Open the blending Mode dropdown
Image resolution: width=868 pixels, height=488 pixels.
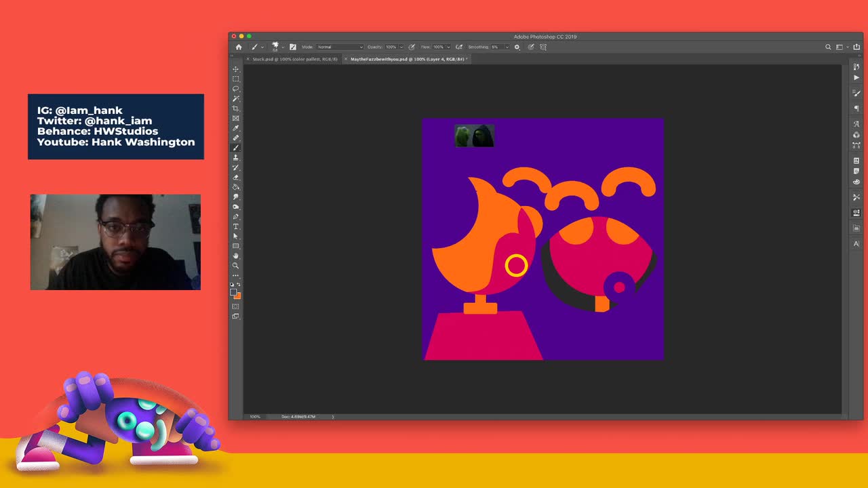[x=340, y=47]
